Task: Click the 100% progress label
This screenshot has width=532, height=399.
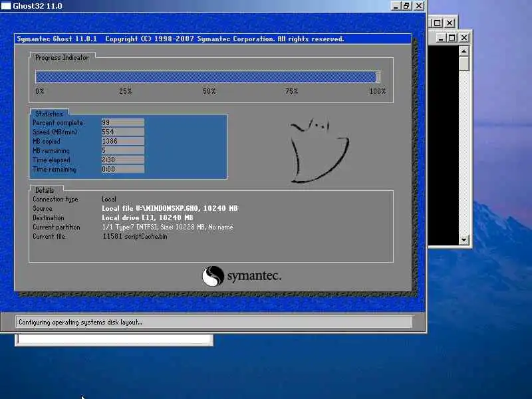Action: pos(378,91)
